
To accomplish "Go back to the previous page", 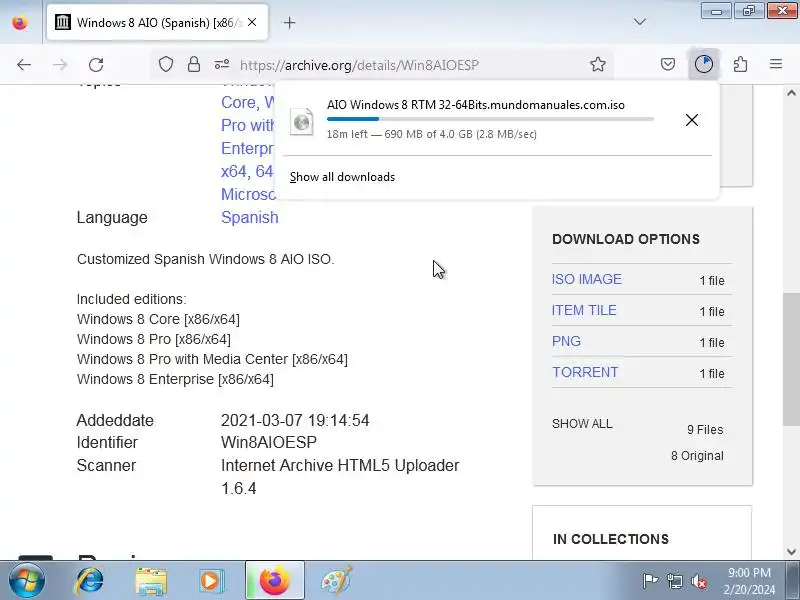I will pyautogui.click(x=24, y=65).
